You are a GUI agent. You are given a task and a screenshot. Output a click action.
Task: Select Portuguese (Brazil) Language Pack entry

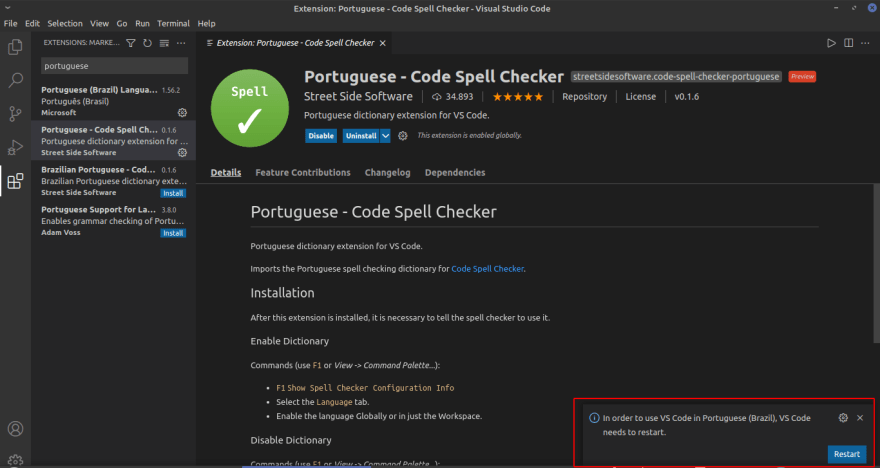coord(113,101)
